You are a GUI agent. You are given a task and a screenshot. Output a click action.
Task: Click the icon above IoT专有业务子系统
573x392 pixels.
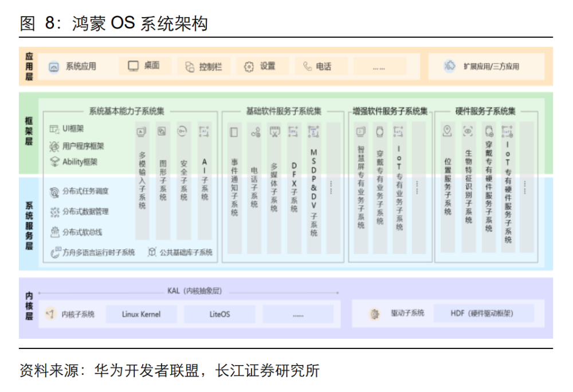click(398, 131)
